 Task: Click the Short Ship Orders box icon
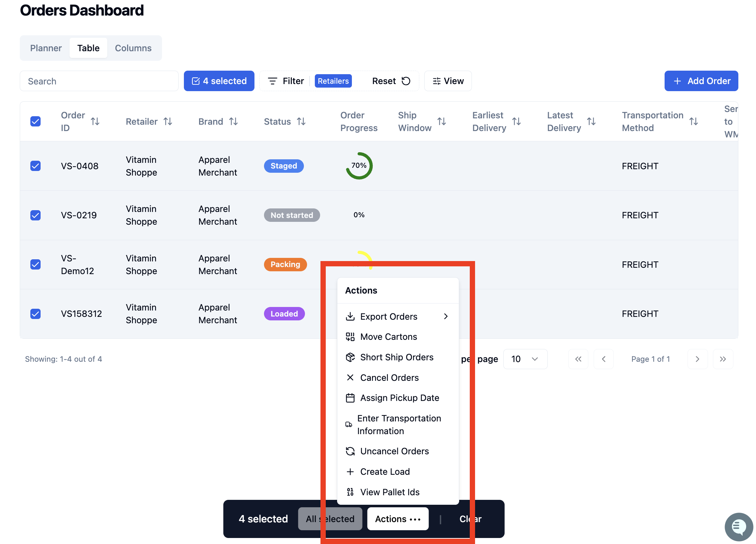(350, 357)
